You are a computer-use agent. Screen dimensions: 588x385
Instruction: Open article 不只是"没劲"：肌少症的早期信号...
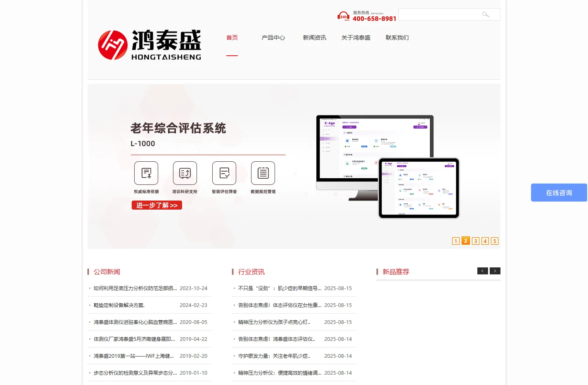(x=280, y=288)
